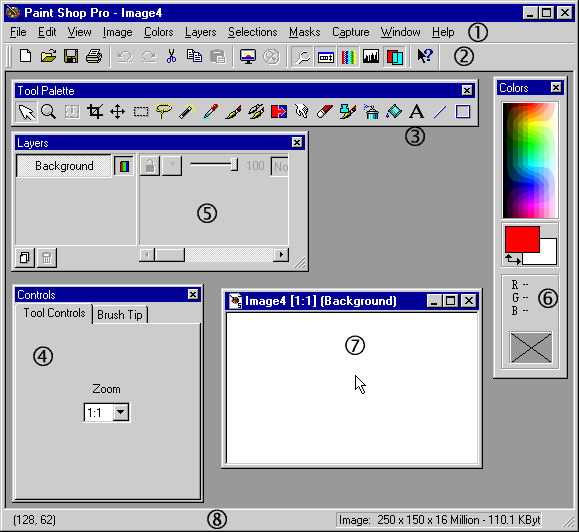Select the Color Replacer tool
The width and height of the screenshot is (579, 532).
pyautogui.click(x=279, y=112)
